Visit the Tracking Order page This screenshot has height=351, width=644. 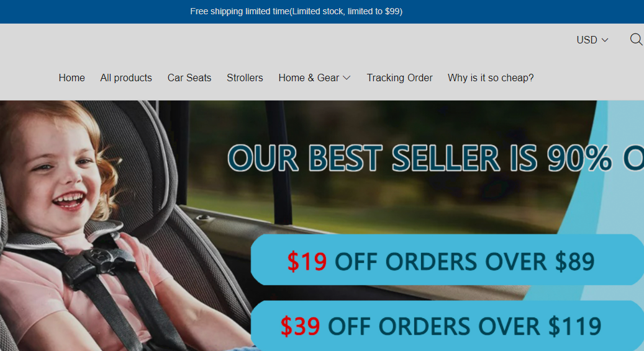coord(399,78)
